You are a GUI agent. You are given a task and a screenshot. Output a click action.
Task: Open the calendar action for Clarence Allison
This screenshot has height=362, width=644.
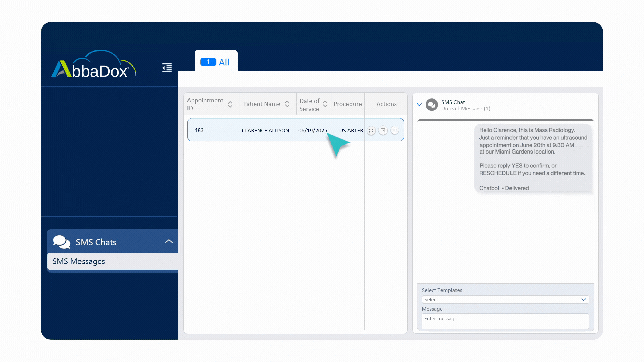(383, 130)
